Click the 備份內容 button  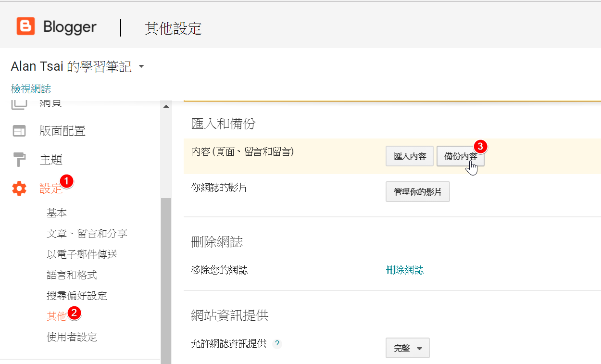tap(461, 156)
